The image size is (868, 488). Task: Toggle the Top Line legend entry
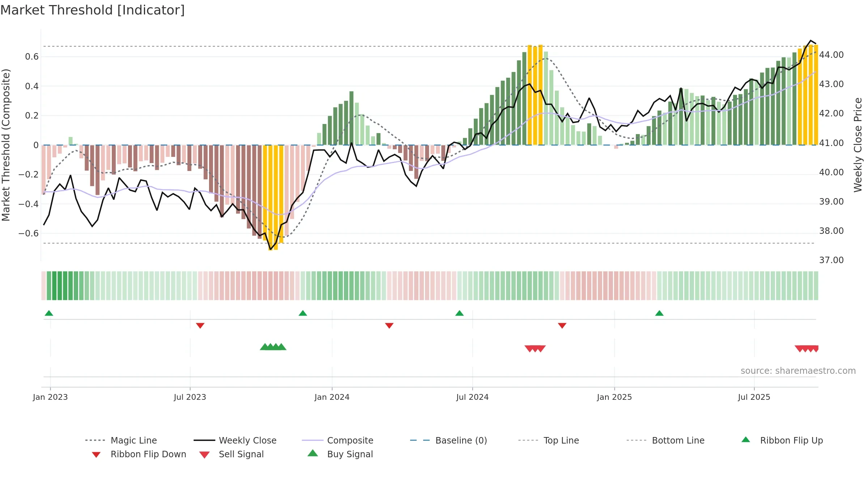pyautogui.click(x=549, y=440)
